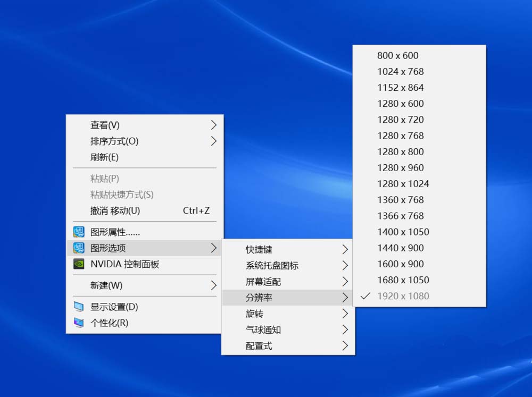Viewport: 532px width, 397px height.
Task: Expand the 新建(W) submenu arrow
Action: tap(213, 285)
